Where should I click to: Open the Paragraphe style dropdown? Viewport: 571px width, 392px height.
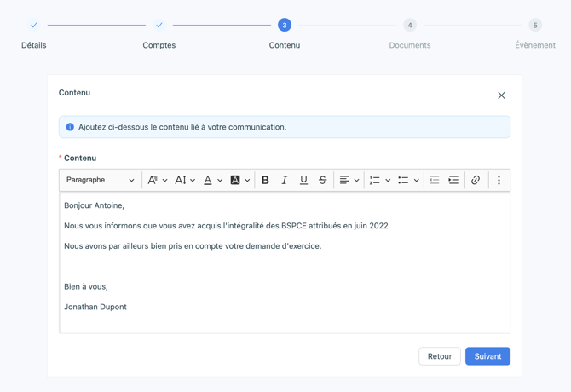[100, 180]
